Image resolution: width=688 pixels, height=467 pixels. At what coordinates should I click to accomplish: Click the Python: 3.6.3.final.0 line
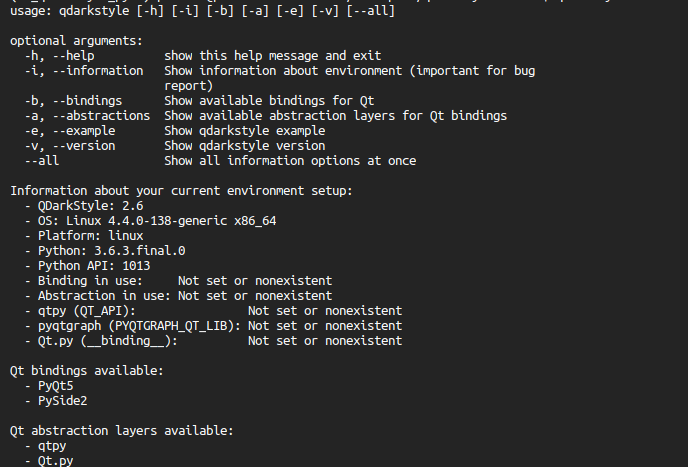click(105, 251)
